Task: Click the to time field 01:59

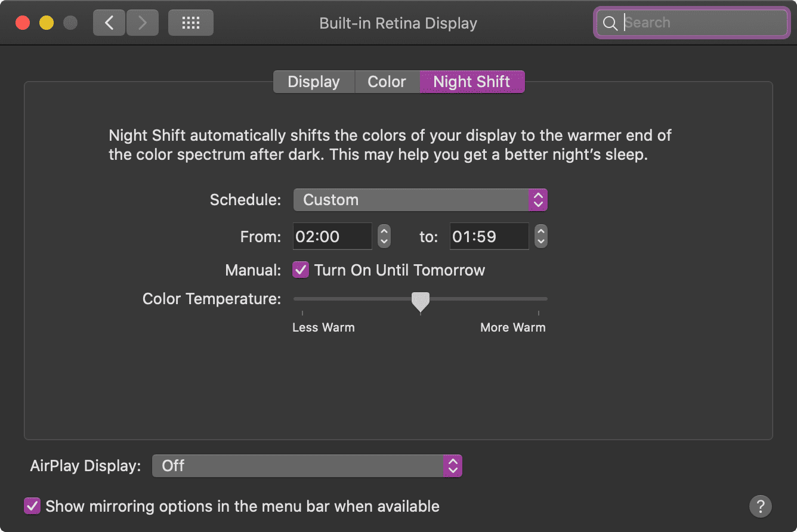Action: coord(489,236)
